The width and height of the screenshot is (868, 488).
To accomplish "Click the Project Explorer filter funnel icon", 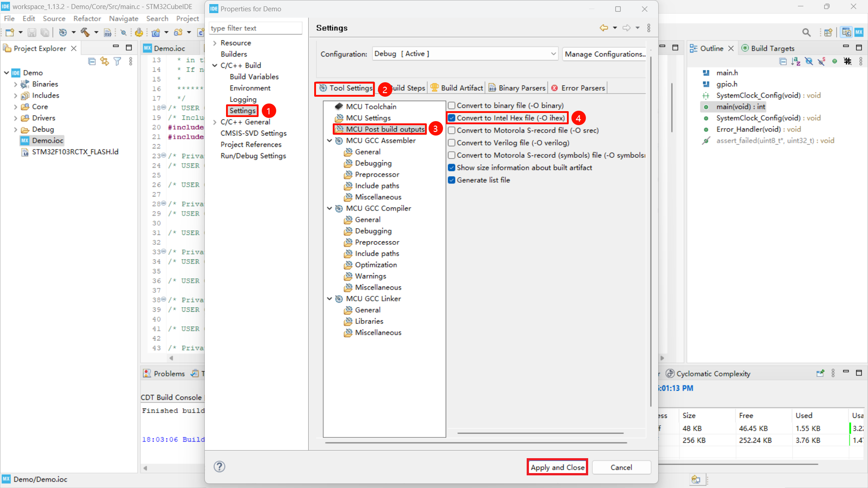I will click(x=117, y=61).
